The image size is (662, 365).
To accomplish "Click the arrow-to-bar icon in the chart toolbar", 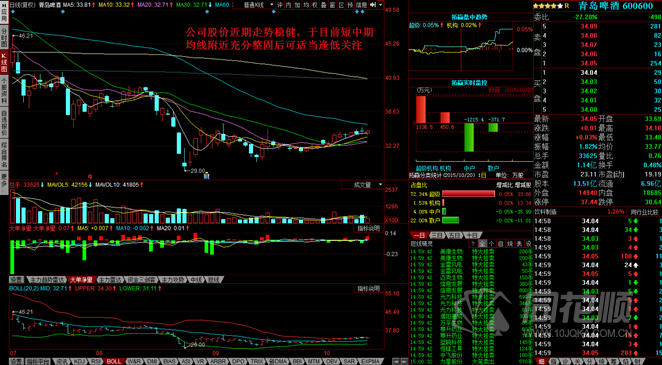I will click(373, 5).
